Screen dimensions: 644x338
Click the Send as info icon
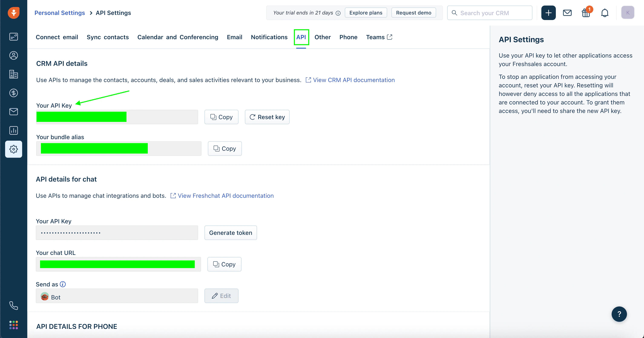point(63,284)
